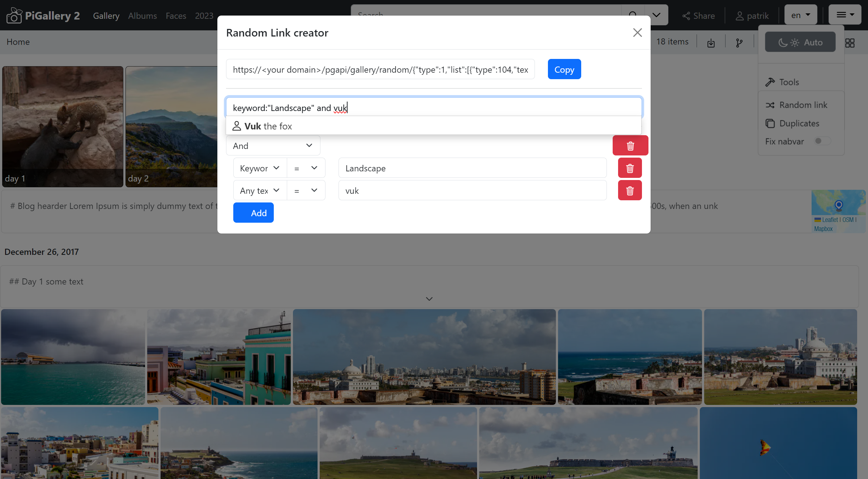The height and width of the screenshot is (479, 868).
Task: Open the hamburger menu dropdown
Action: click(x=845, y=15)
